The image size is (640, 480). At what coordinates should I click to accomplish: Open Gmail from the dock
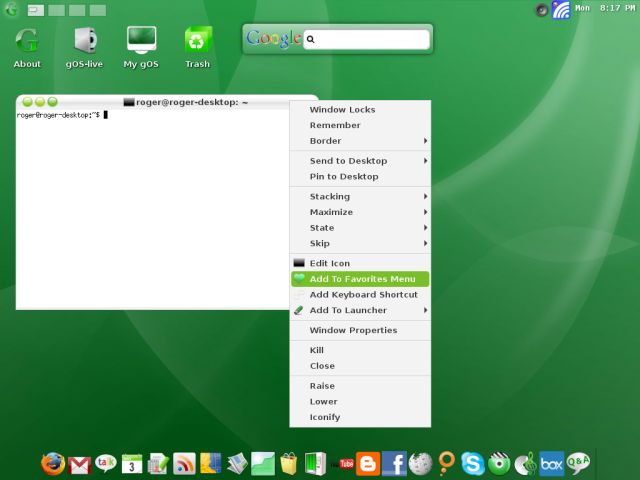pos(80,465)
